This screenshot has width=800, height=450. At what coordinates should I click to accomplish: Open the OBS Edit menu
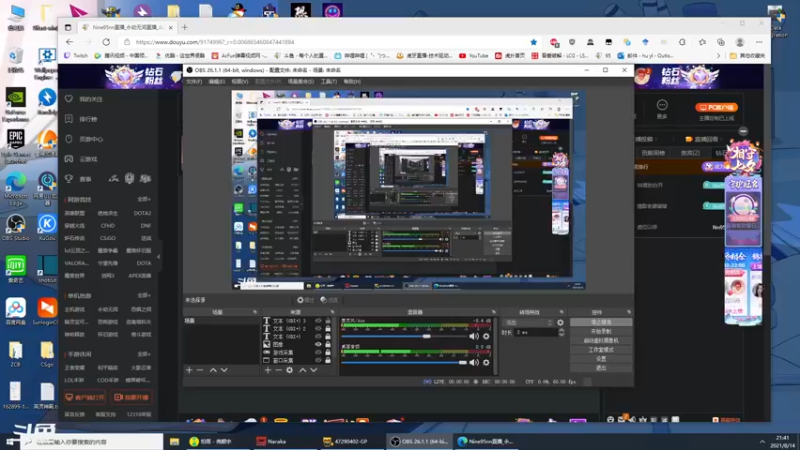click(216, 82)
